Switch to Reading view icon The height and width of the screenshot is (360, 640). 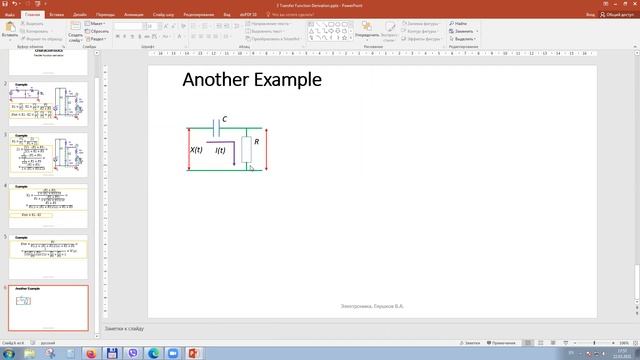[x=553, y=343]
